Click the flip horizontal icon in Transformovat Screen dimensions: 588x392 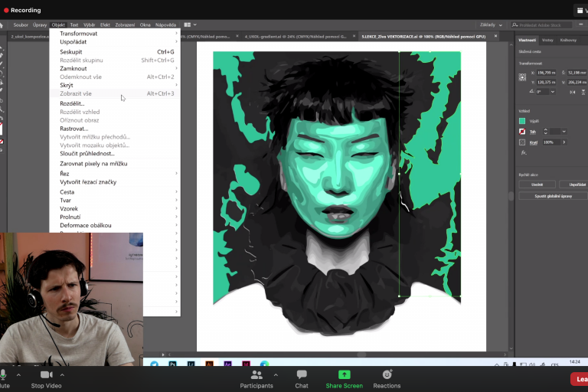(x=573, y=92)
